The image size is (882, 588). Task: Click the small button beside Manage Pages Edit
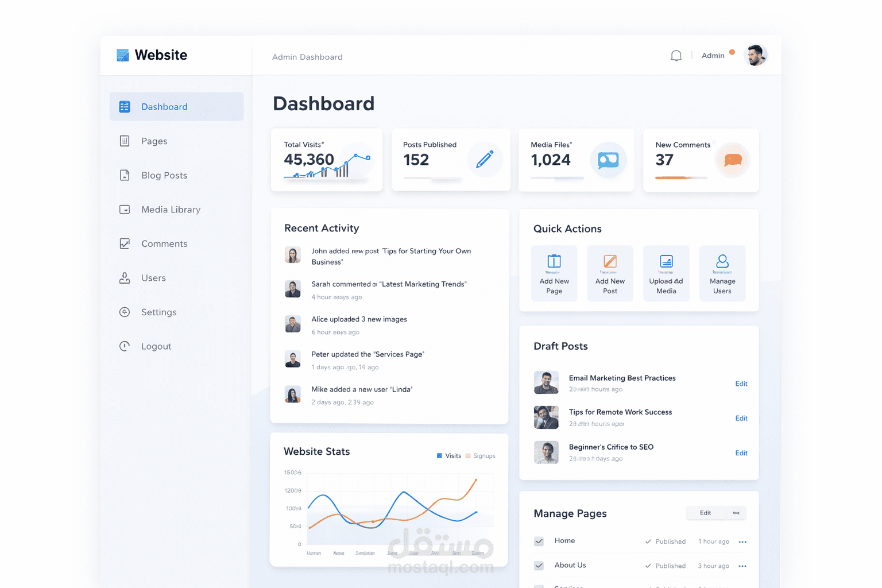(736, 513)
